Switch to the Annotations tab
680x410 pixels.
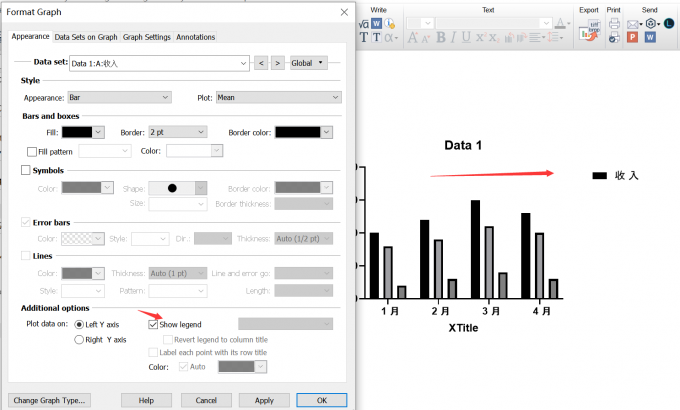point(196,37)
